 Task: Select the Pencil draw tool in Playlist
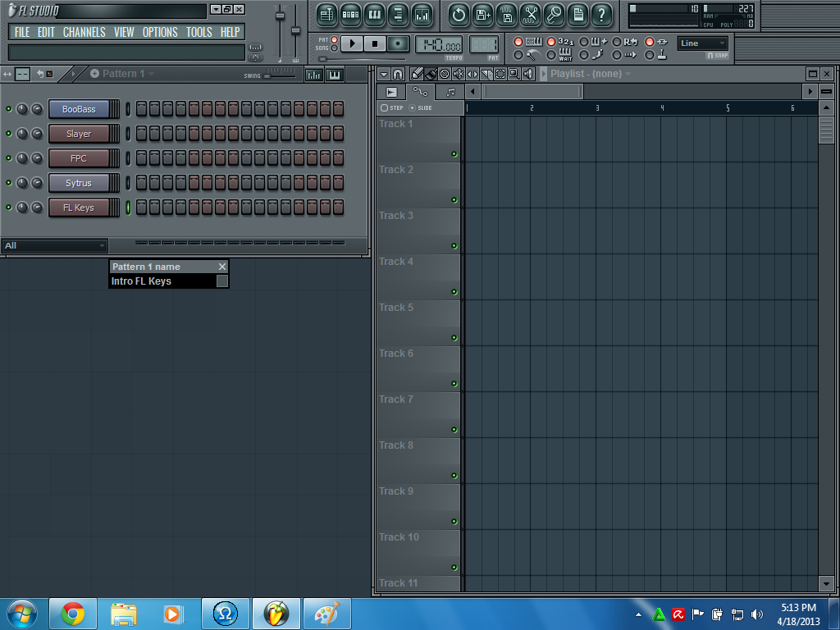pos(417,74)
